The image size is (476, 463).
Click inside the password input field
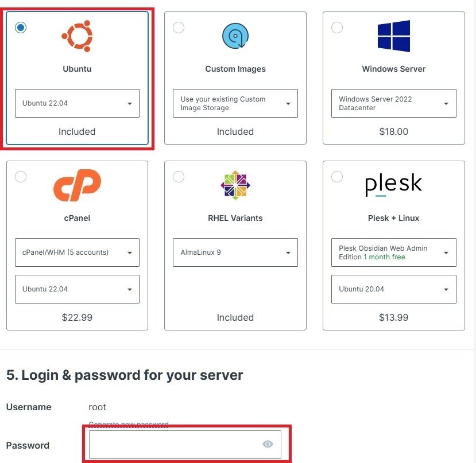tap(172, 445)
